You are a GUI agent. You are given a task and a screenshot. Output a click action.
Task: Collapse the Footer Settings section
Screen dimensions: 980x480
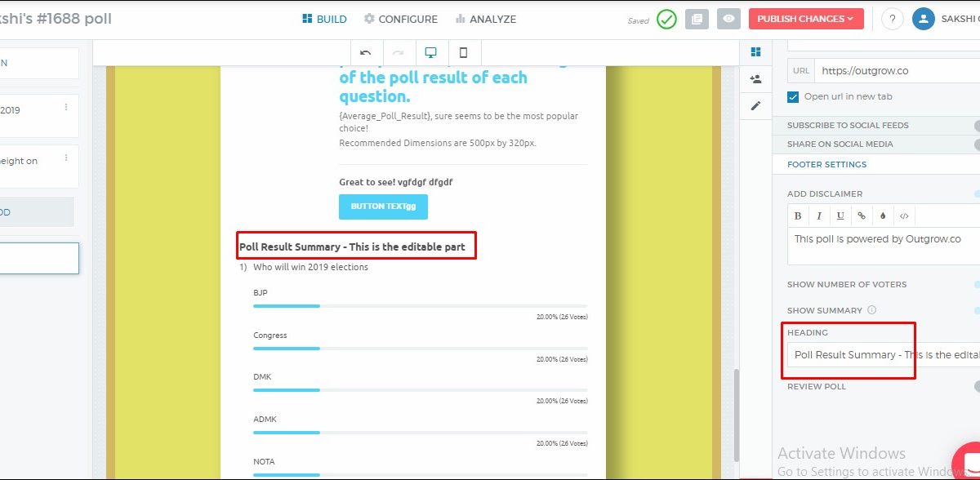point(826,165)
